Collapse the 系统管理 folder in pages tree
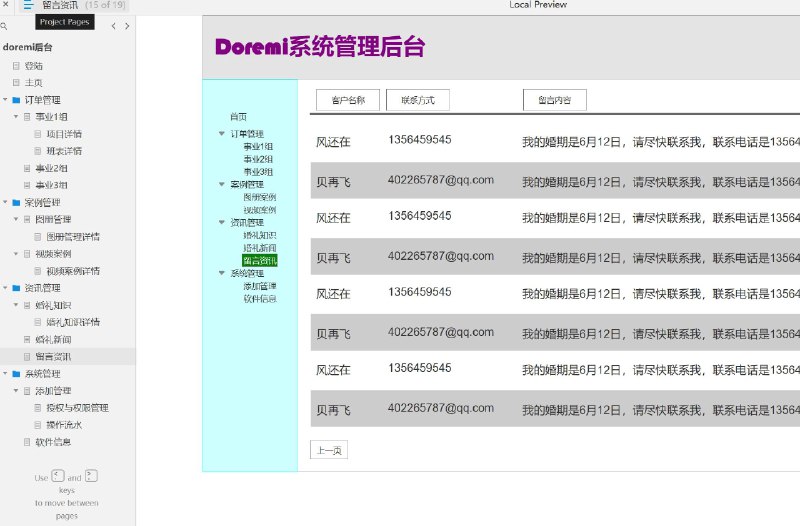The height and width of the screenshot is (526, 800). point(5,374)
